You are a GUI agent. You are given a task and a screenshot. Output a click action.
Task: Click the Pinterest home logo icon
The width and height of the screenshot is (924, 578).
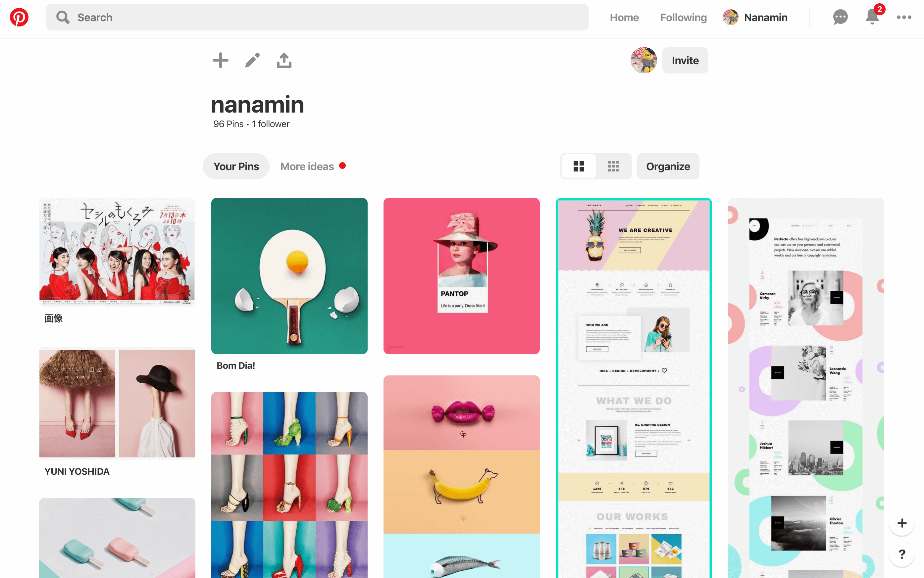pos(19,17)
